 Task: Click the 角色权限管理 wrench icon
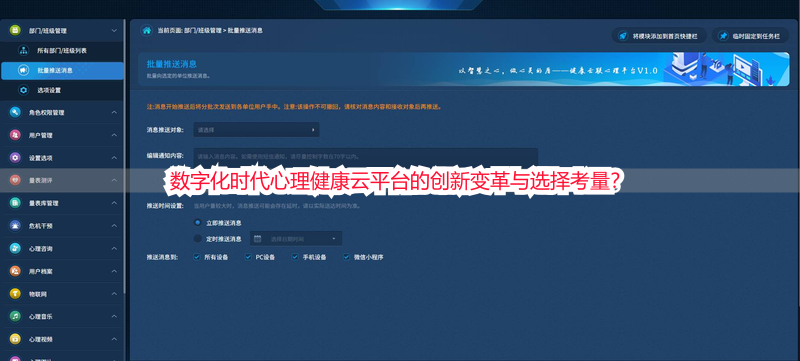(15, 113)
